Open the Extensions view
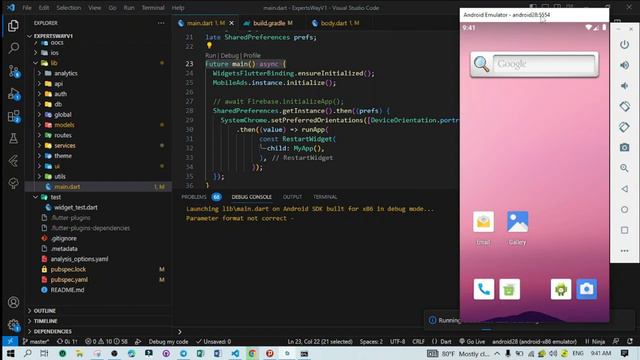 [13, 116]
